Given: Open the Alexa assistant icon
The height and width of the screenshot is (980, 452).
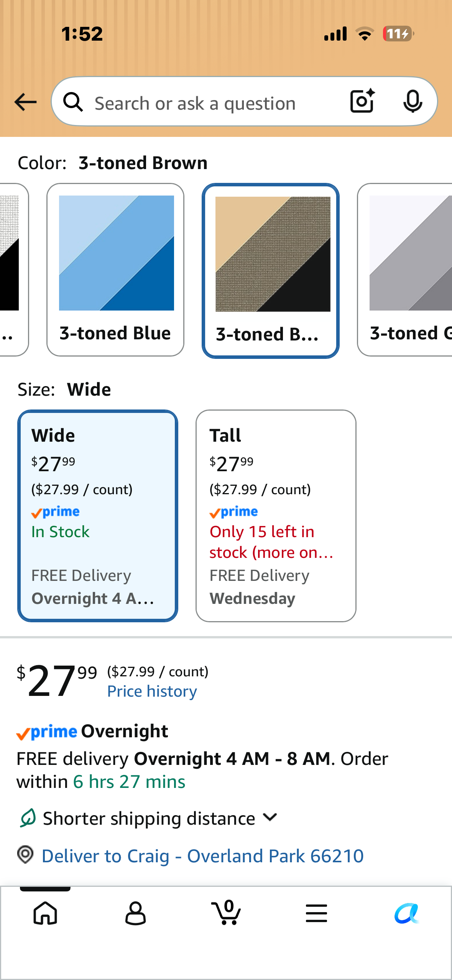Looking at the screenshot, I should point(406,913).
